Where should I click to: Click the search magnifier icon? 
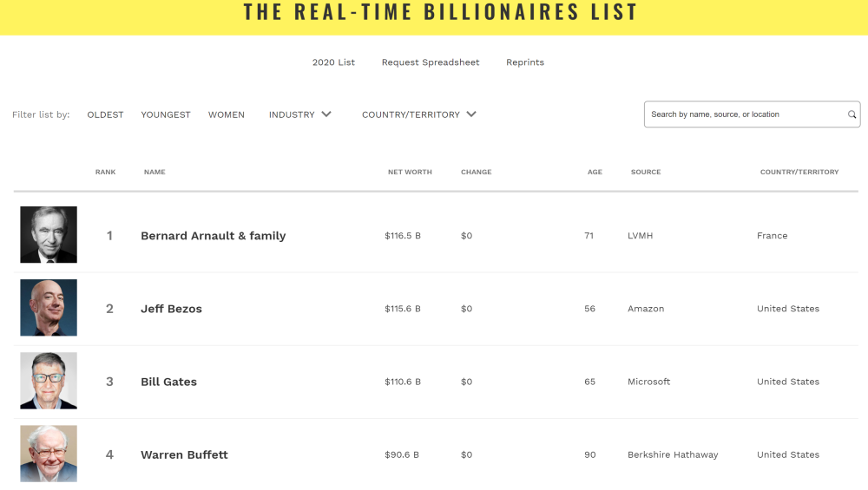(x=852, y=114)
